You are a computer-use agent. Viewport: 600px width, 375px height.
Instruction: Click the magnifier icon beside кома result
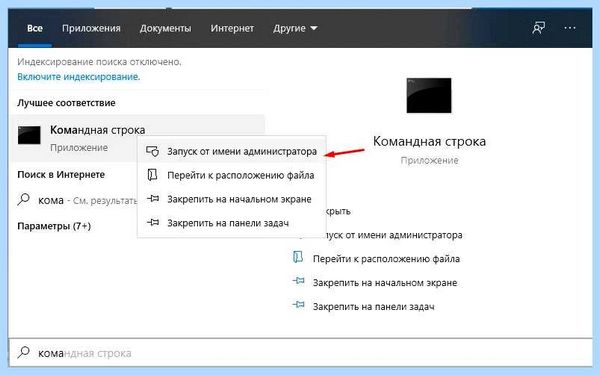(24, 199)
